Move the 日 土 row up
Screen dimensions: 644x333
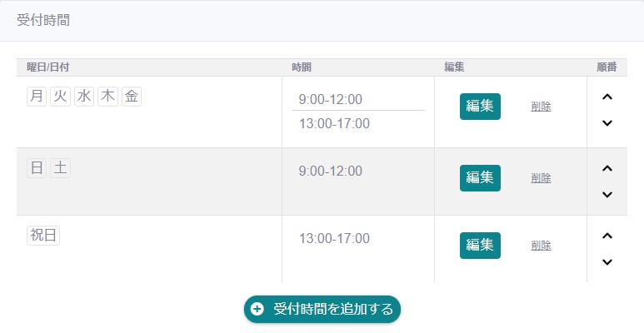pos(607,168)
